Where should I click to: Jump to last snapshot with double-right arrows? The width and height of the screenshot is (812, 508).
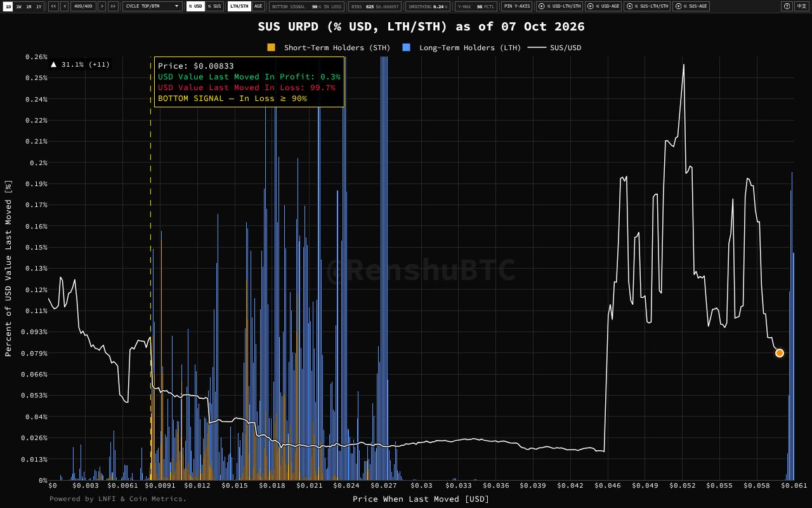click(113, 6)
